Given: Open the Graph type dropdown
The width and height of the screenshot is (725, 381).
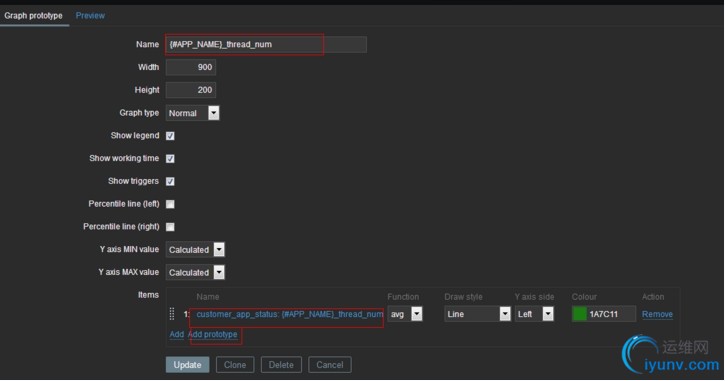Looking at the screenshot, I should [192, 113].
